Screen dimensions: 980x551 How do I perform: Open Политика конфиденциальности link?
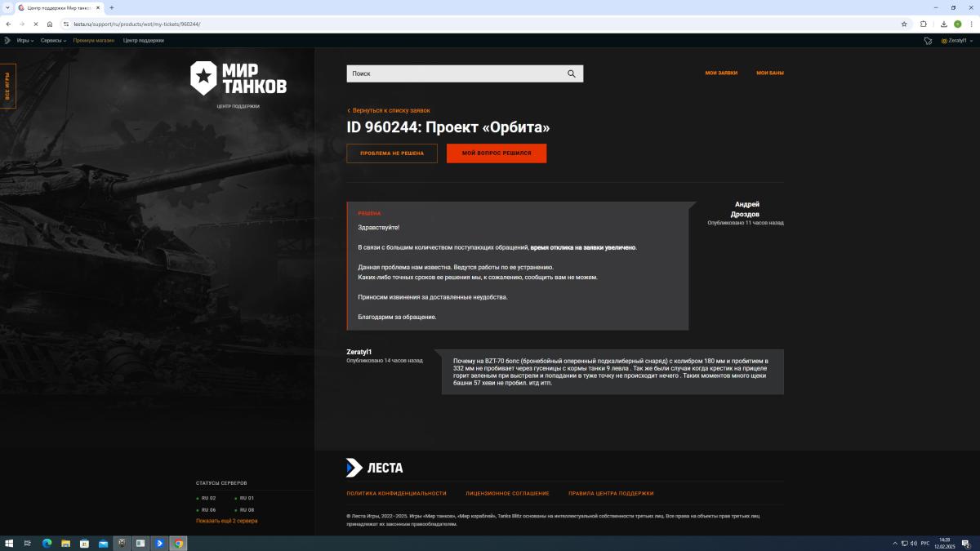click(x=396, y=493)
